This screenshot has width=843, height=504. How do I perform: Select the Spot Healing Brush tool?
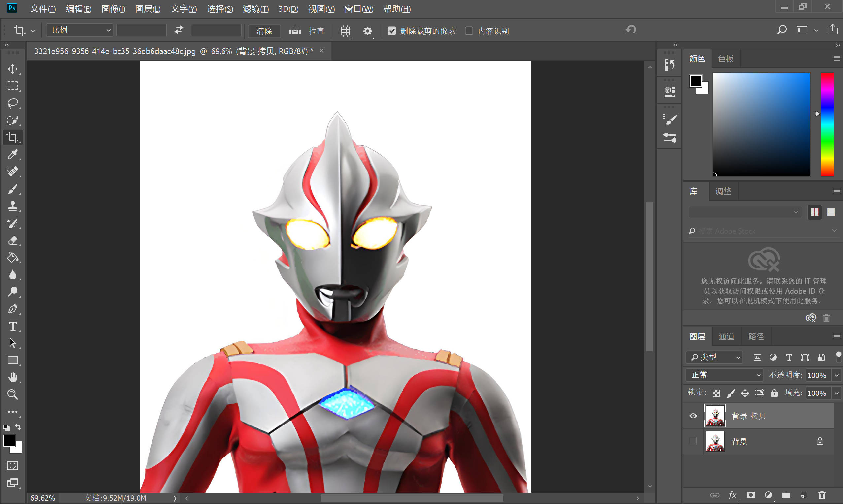click(x=13, y=172)
